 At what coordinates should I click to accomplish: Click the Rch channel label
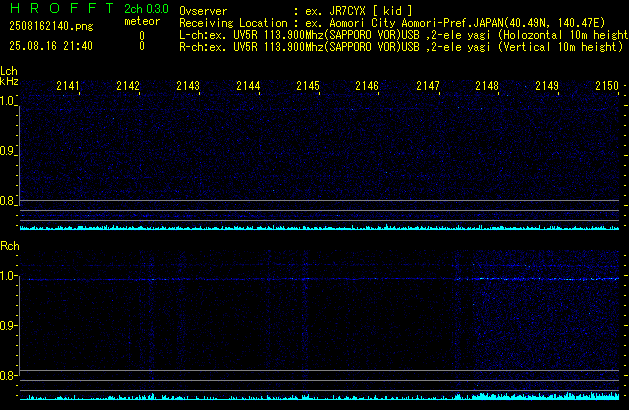tap(10, 246)
